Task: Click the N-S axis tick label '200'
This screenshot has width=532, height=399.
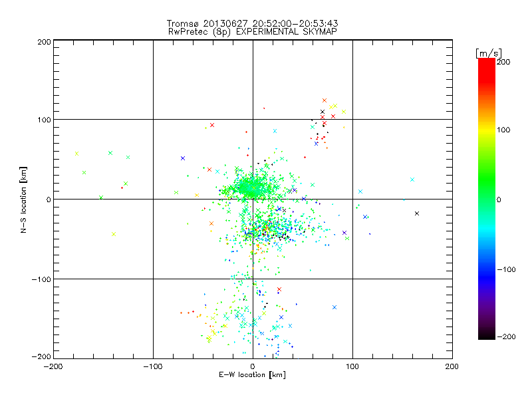Action: point(44,42)
